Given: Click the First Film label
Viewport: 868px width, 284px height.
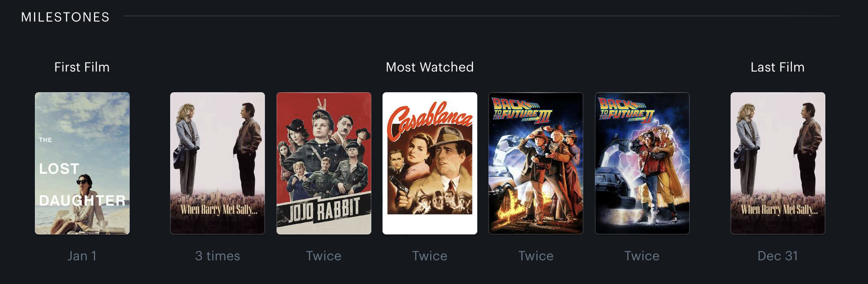Looking at the screenshot, I should (x=82, y=67).
